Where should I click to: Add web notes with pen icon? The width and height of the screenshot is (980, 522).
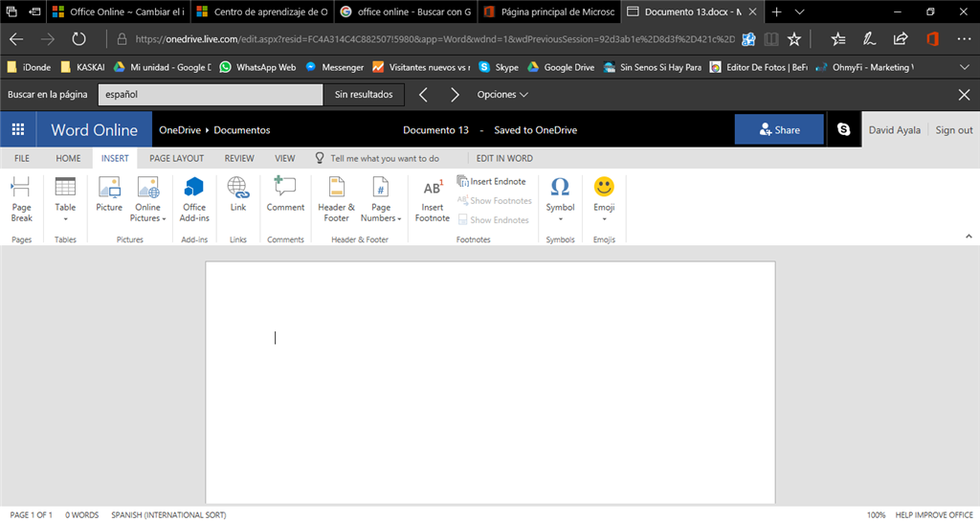[x=869, y=39]
